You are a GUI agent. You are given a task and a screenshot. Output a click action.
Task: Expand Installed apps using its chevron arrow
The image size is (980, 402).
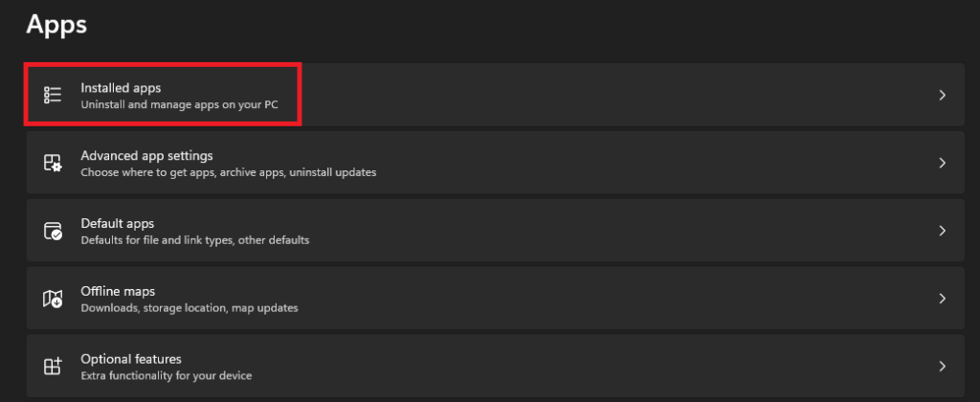tap(942, 95)
